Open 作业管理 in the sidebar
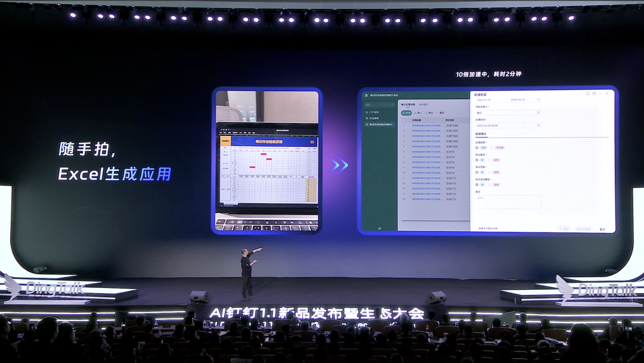The width and height of the screenshot is (644, 363). pos(372,118)
